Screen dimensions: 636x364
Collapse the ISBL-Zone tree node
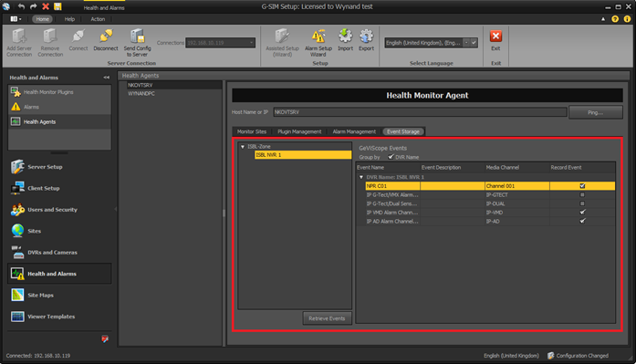[243, 147]
